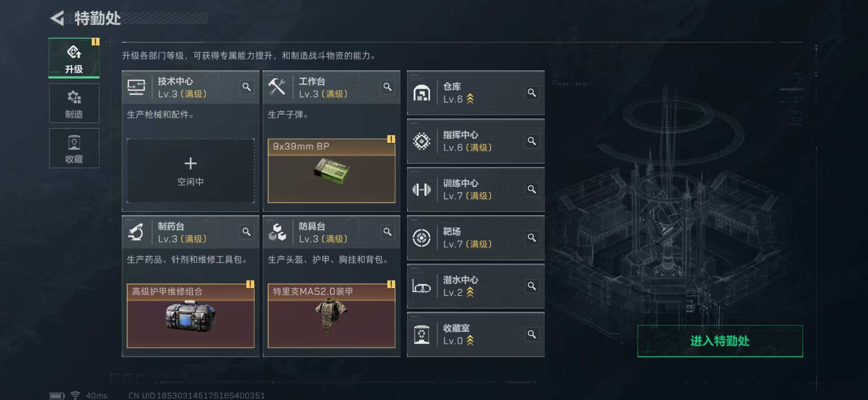
Task: Open the 9x39mm BP ammo item
Action: tap(331, 171)
